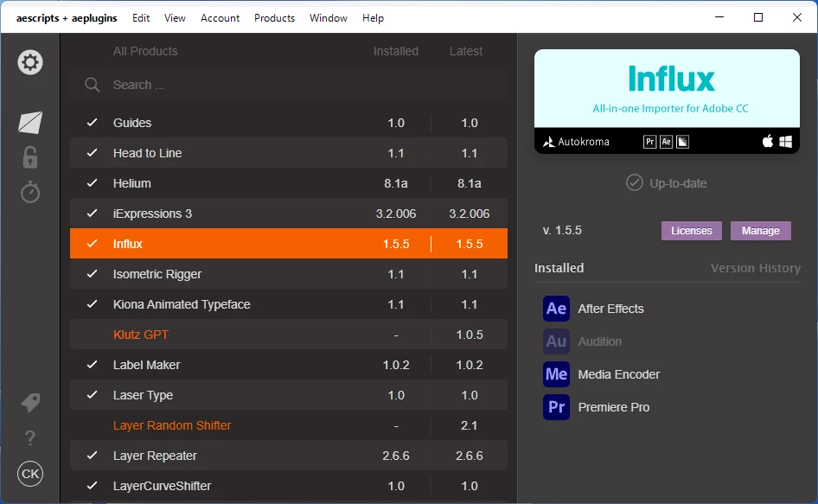Click the Autokroma logo on Influx banner
The height and width of the screenshot is (504, 818).
(x=576, y=142)
